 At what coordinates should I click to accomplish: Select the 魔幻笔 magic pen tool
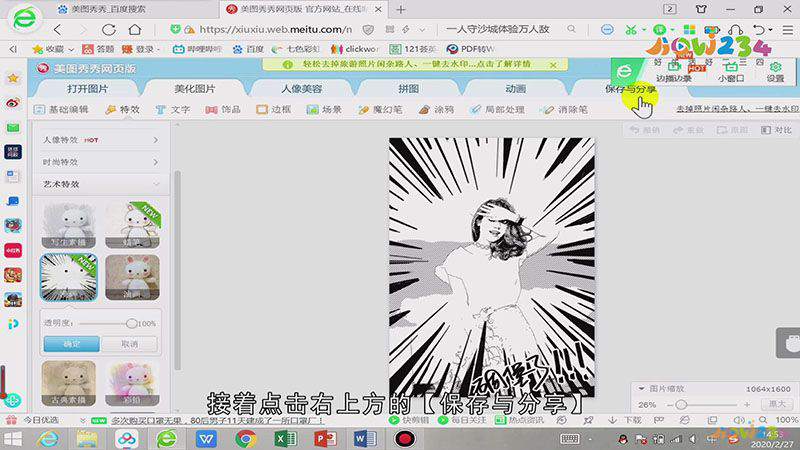[380, 110]
